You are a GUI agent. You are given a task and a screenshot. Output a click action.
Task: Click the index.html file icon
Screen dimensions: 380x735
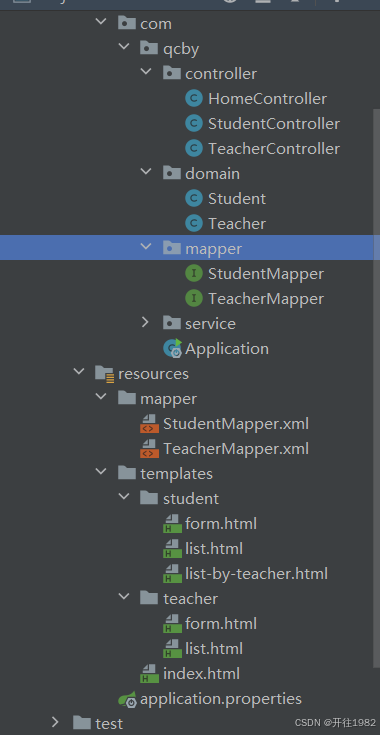click(x=149, y=674)
